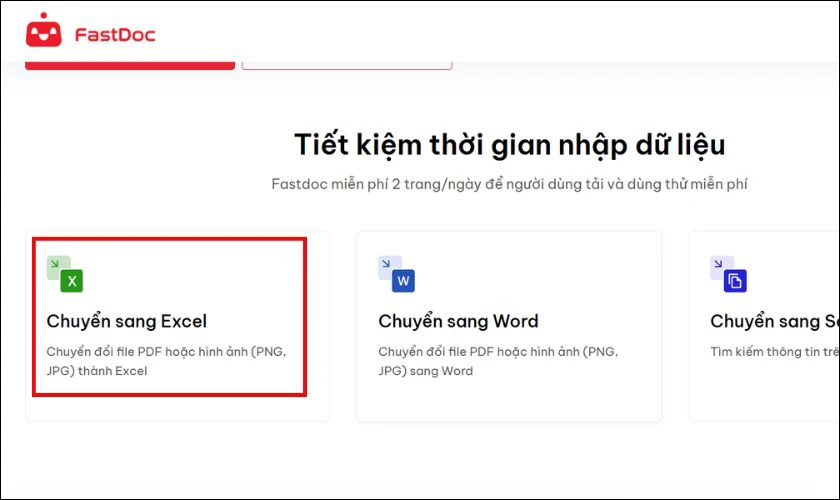
Task: Open the cut-off third Chuyển sang card title
Action: [x=775, y=321]
